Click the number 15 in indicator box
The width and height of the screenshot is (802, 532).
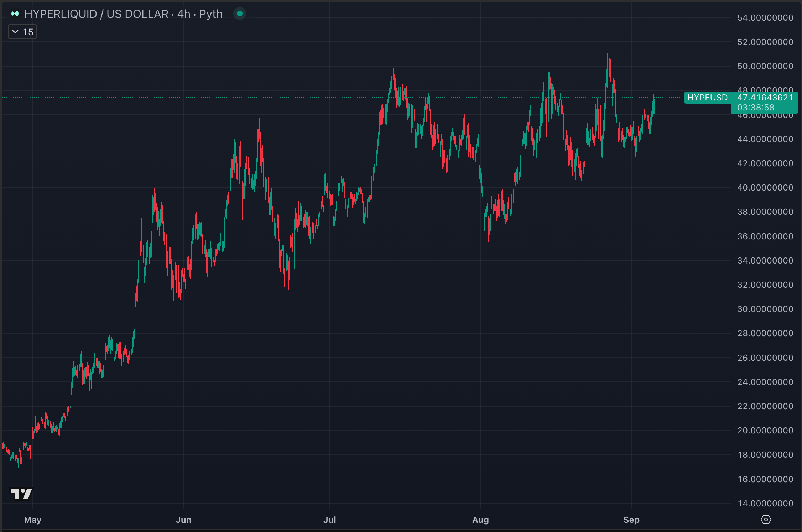(x=28, y=32)
